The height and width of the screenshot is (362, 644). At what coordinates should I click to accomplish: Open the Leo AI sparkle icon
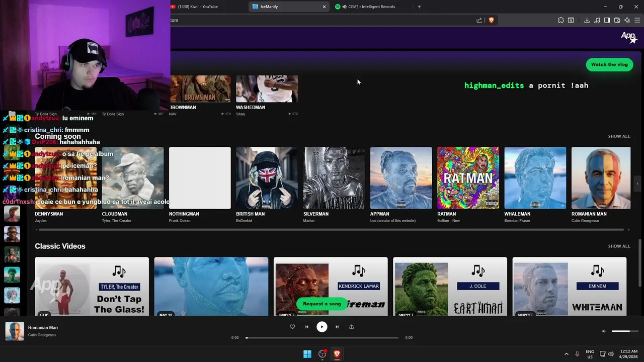[x=627, y=20]
